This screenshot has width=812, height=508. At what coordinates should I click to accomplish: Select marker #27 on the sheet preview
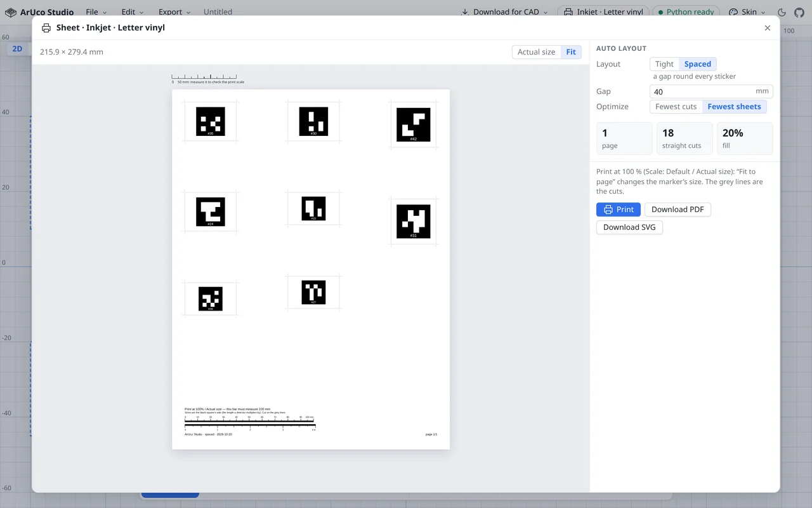[x=313, y=293]
